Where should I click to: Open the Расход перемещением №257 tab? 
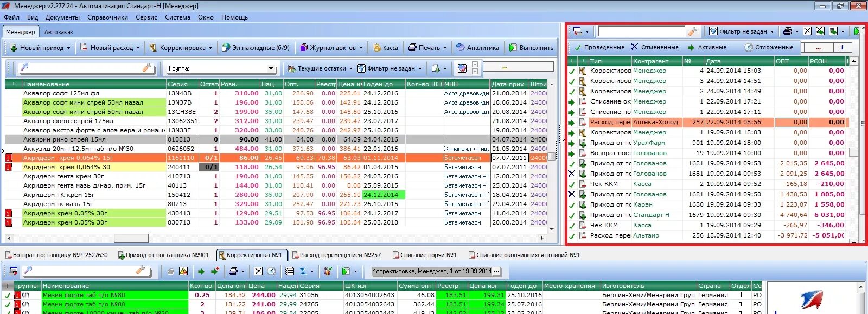[336, 255]
